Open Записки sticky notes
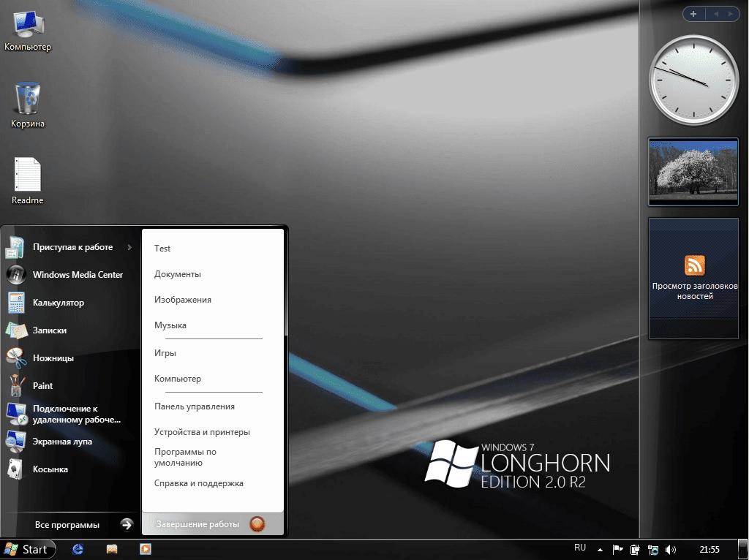749x560 pixels. pos(69,330)
